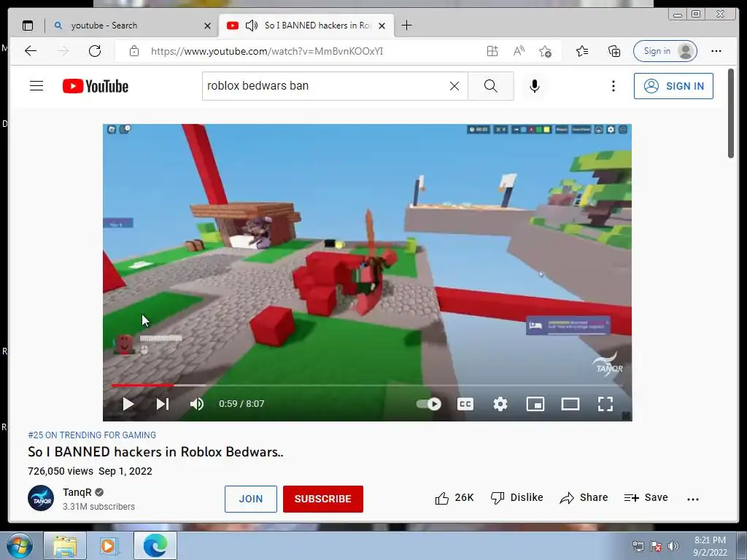This screenshot has width=747, height=560.
Task: Open the YouTube guide hamburger menu
Action: (x=36, y=86)
